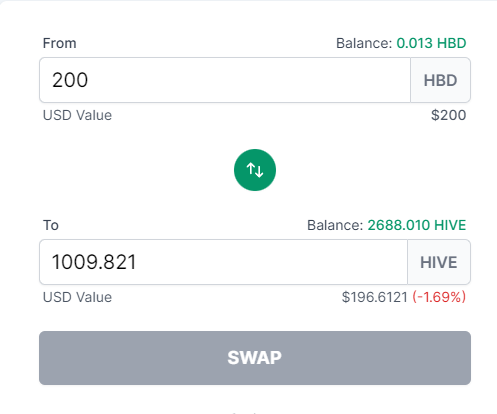497x414 pixels.
Task: Click the small dots below SWAP button
Action: (244, 413)
